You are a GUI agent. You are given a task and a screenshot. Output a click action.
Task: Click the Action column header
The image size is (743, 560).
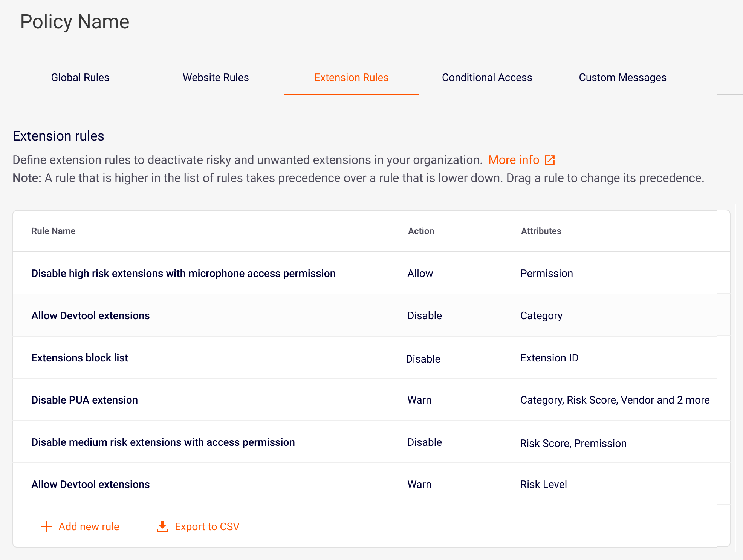(421, 231)
